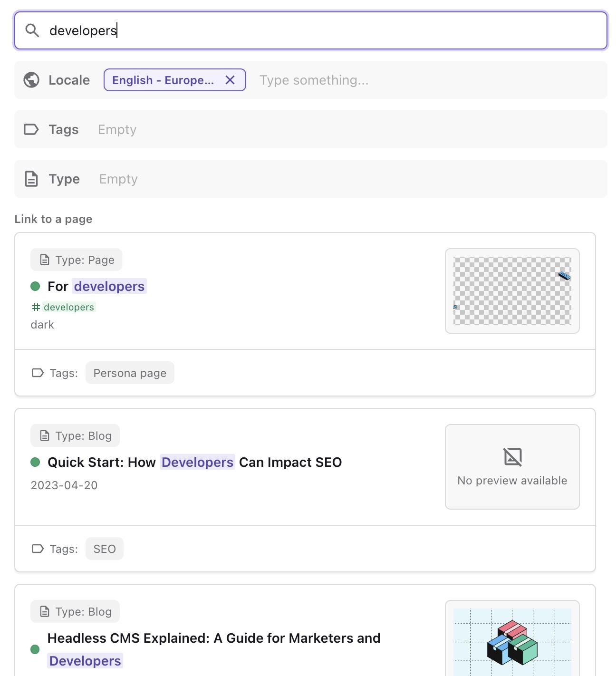616x676 pixels.
Task: Click the Type document icon in filters
Action: pyautogui.click(x=31, y=179)
